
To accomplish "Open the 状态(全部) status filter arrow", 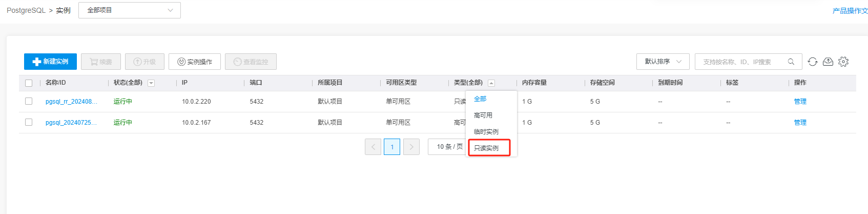I will pos(151,83).
